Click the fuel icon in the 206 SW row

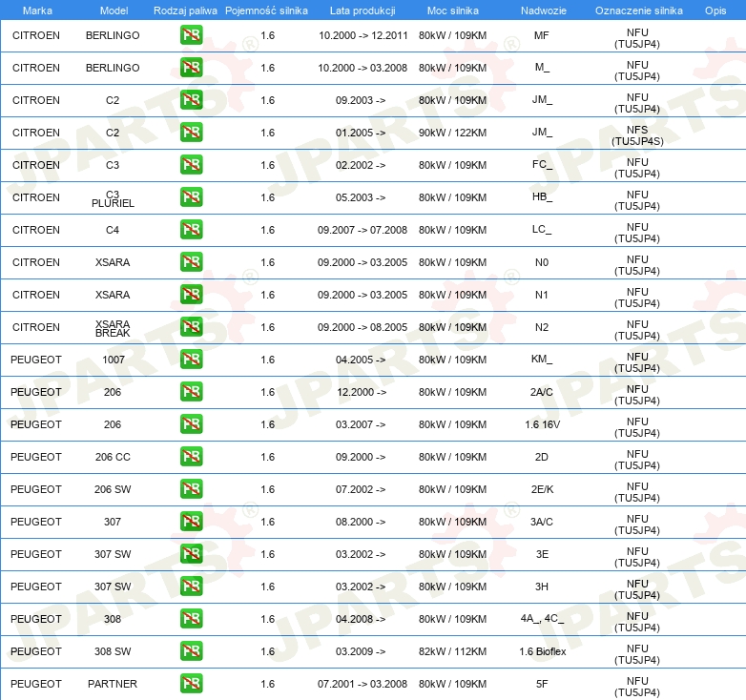[191, 489]
